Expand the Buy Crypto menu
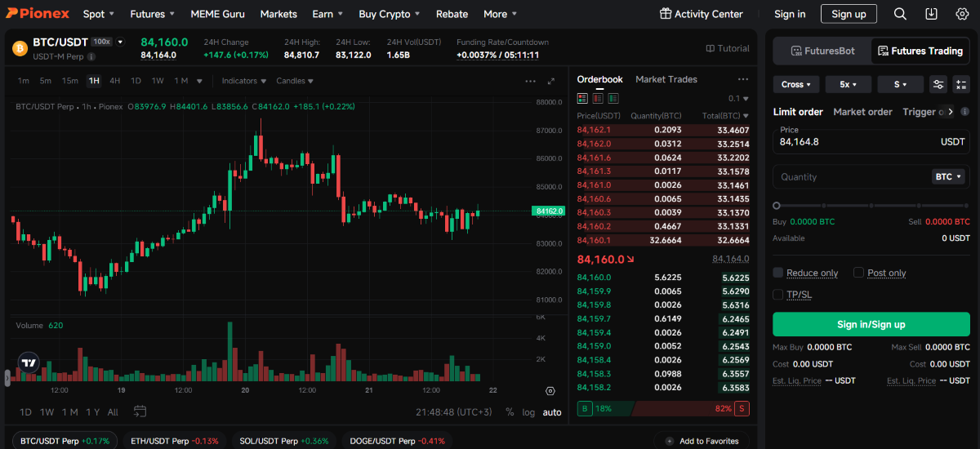 [x=390, y=14]
